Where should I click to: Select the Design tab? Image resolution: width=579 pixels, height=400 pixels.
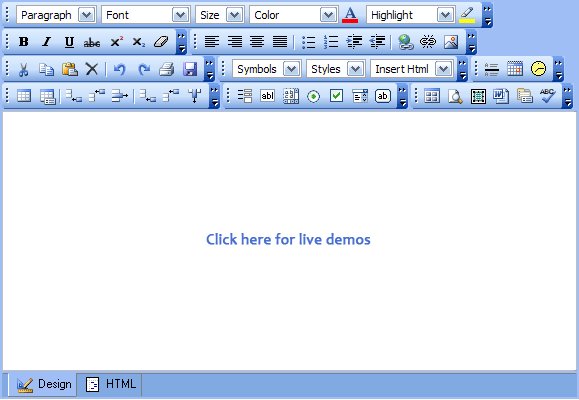pyautogui.click(x=44, y=384)
